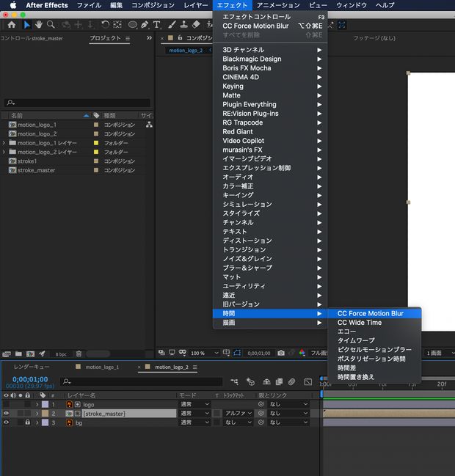455x476 pixels.
Task: Open blend mode dropdown for logo layer
Action: pyautogui.click(x=194, y=404)
